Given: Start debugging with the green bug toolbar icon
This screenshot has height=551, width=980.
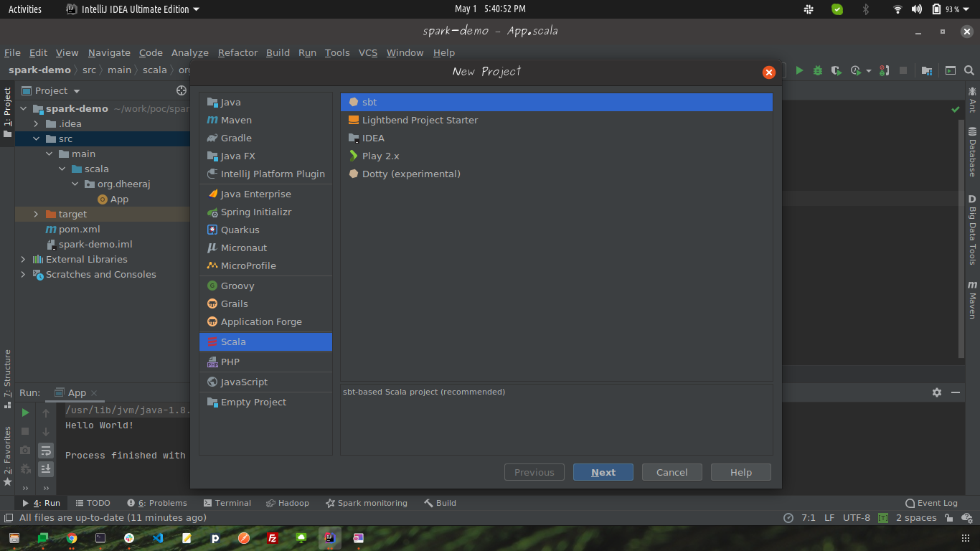Looking at the screenshot, I should click(x=818, y=70).
